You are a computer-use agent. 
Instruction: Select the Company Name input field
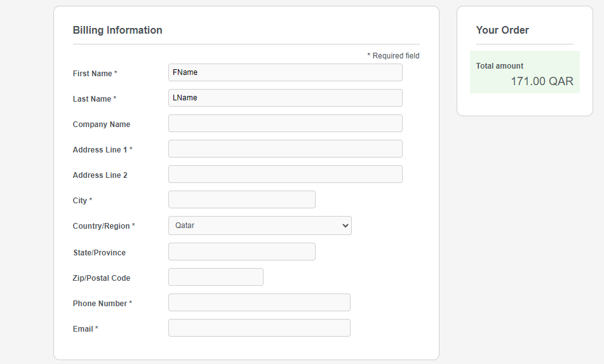285,123
